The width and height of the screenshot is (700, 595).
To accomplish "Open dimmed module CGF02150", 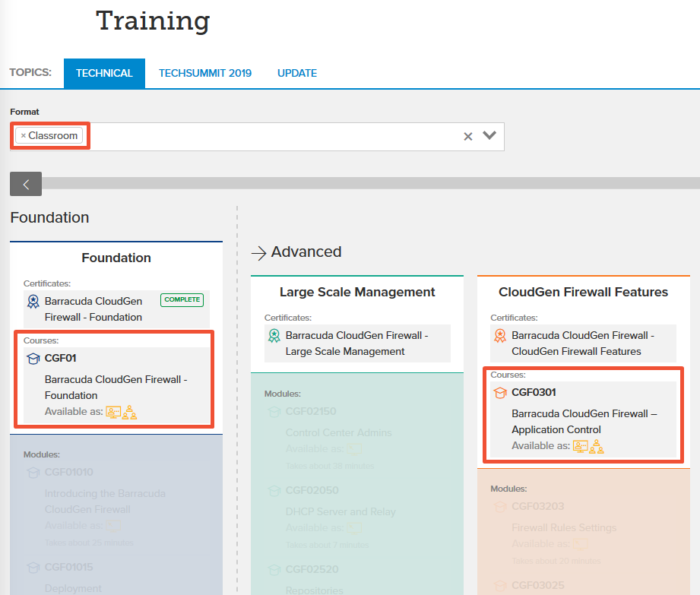I will click(x=311, y=412).
